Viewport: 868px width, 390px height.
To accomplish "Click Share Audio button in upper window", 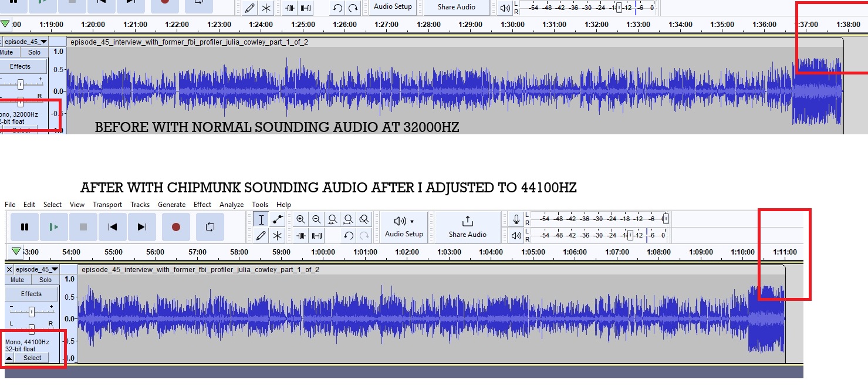I will [x=457, y=7].
